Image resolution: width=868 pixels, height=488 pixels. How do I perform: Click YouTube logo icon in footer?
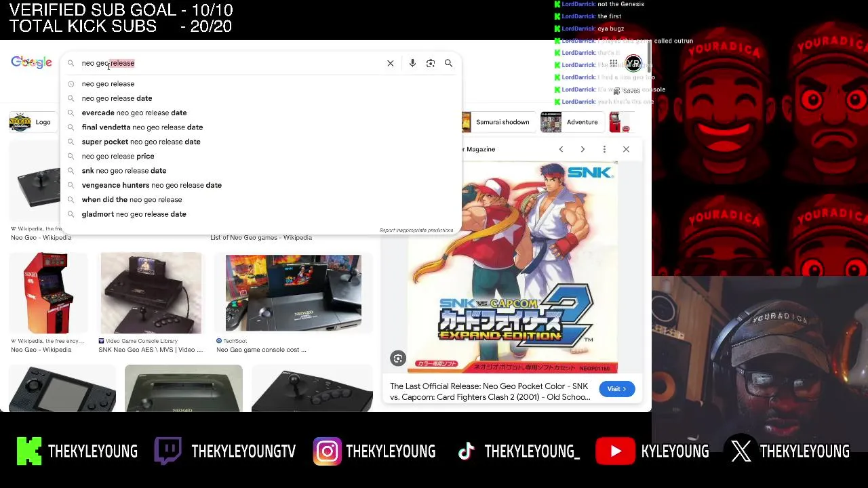[615, 451]
